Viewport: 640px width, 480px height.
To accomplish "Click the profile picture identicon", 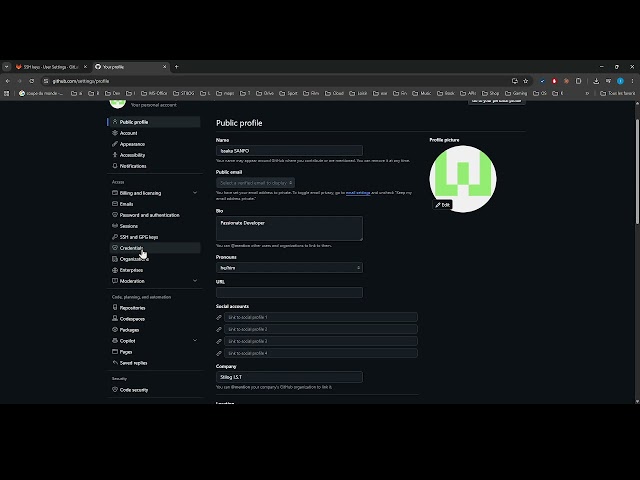I will (462, 179).
